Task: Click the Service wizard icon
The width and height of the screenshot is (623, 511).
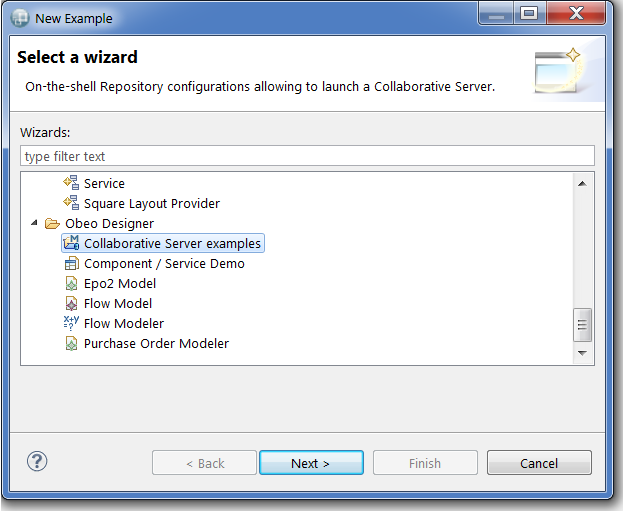Action: click(x=70, y=183)
